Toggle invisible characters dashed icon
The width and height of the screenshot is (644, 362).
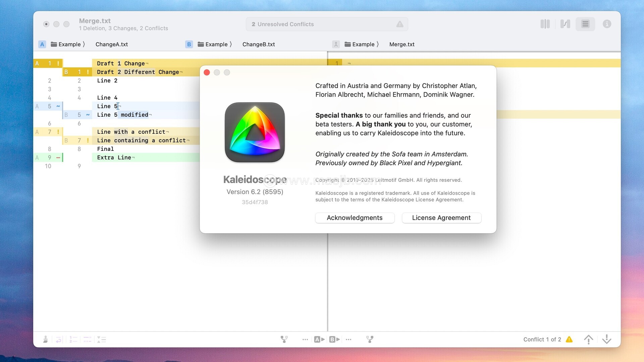[x=87, y=340]
